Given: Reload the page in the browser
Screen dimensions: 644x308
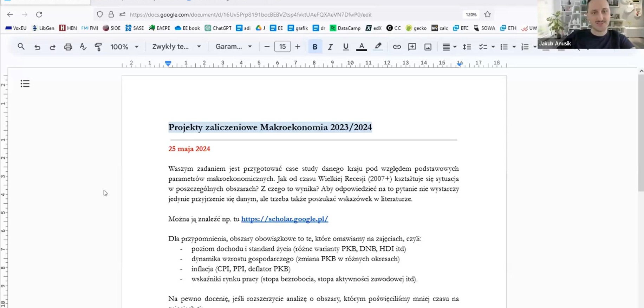Looking at the screenshot, I should (39, 14).
